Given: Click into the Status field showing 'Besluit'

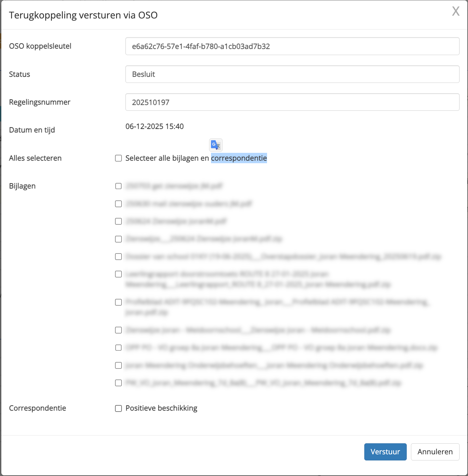Looking at the screenshot, I should pos(292,74).
